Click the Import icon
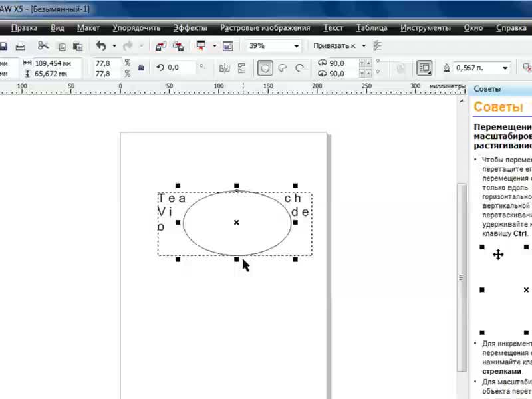Screen dimensions: 532x399 pyautogui.click(x=161, y=46)
